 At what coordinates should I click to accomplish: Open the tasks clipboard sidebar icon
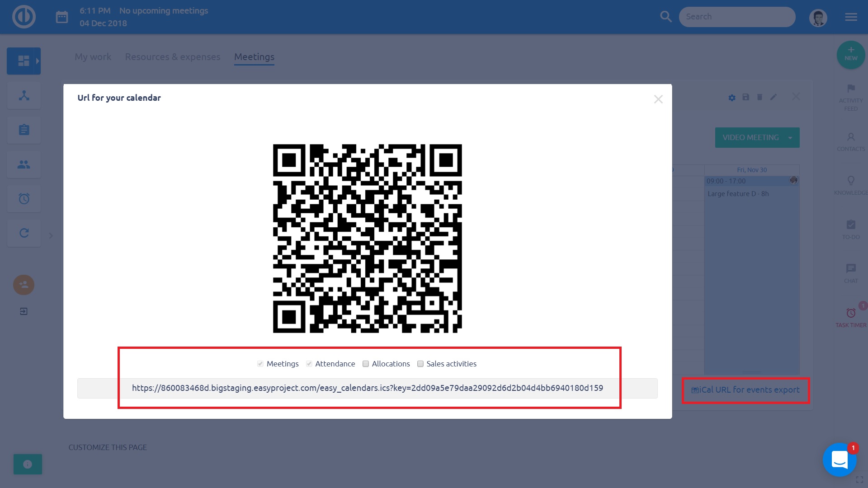point(24,130)
